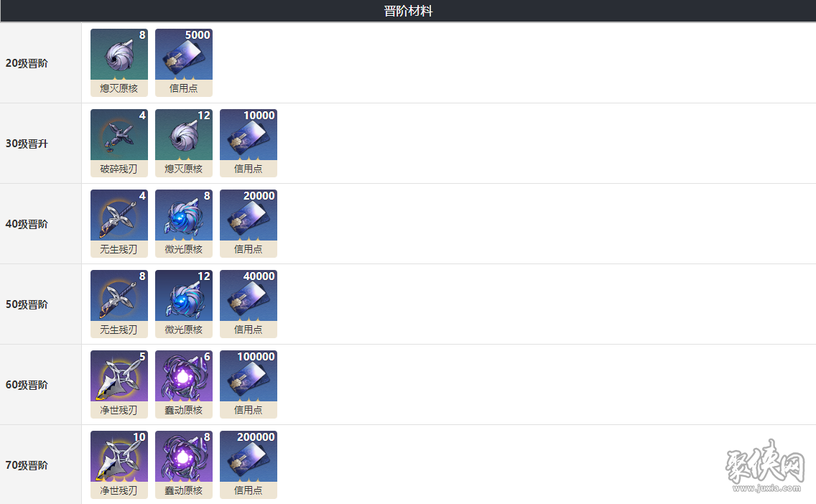The height and width of the screenshot is (504, 816).
Task: Select 信用点 100000 icon
Action: tap(249, 384)
